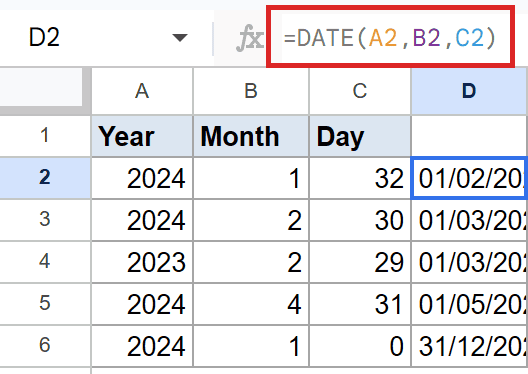Select cell D6 showing 31/12 date
This screenshot has height=374, width=528.
tap(469, 346)
